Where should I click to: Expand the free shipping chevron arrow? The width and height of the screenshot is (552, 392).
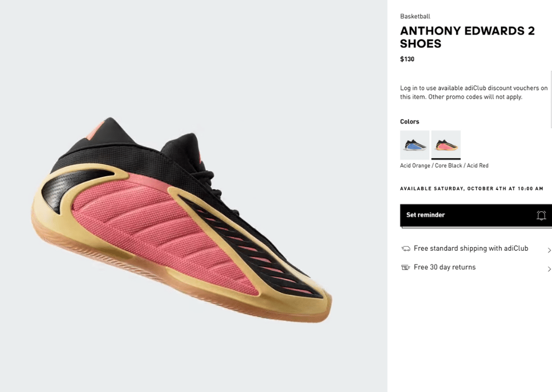point(549,250)
